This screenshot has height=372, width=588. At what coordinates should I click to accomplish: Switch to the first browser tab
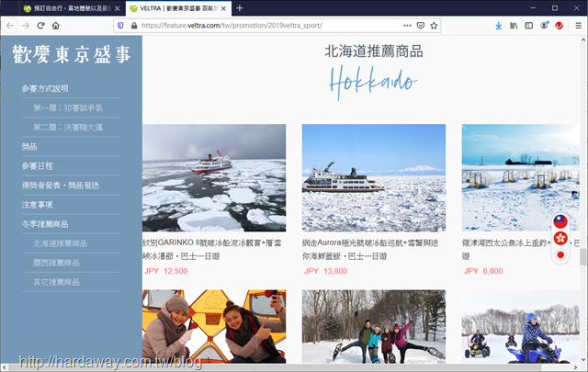point(72,8)
